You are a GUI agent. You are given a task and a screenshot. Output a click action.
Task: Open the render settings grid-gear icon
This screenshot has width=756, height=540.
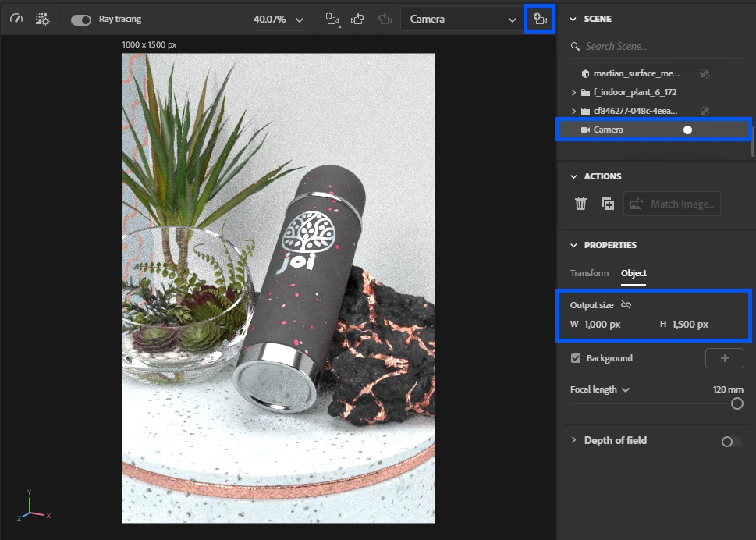(42, 19)
